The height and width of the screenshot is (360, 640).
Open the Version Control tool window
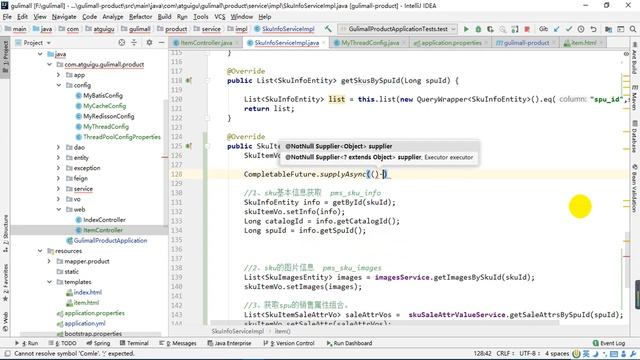[289, 343]
